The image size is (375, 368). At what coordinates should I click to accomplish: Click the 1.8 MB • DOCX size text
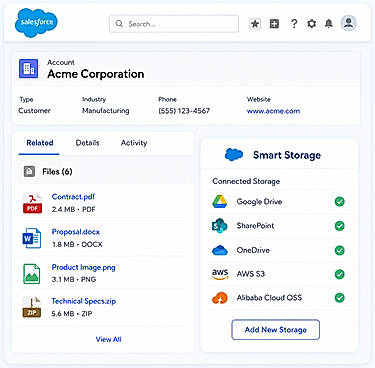tap(77, 244)
